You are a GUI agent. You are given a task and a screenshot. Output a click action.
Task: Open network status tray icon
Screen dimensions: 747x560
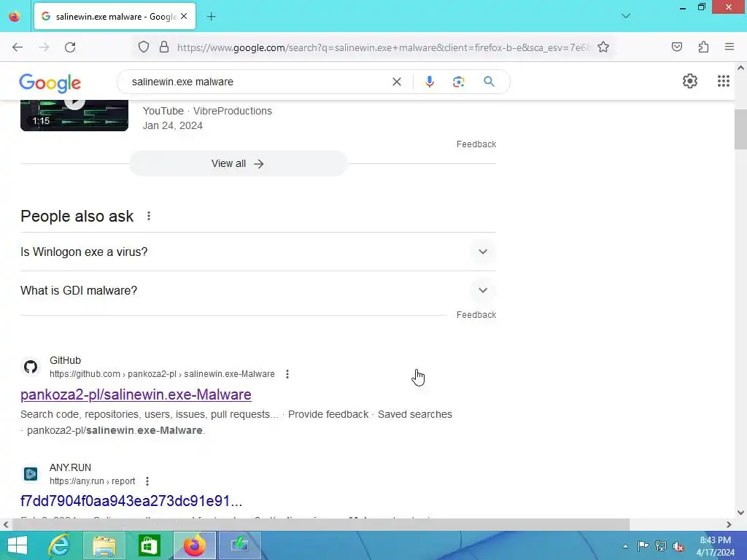point(660,545)
